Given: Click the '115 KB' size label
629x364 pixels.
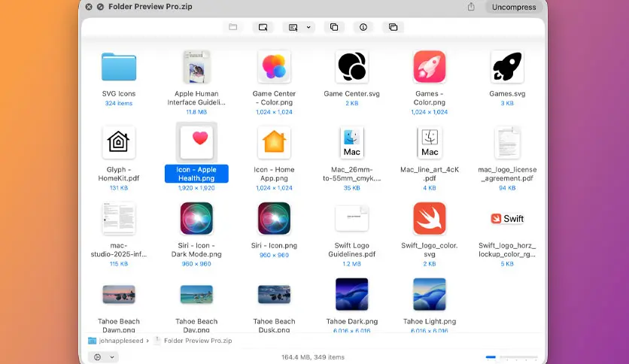Looking at the screenshot, I should [x=119, y=264].
